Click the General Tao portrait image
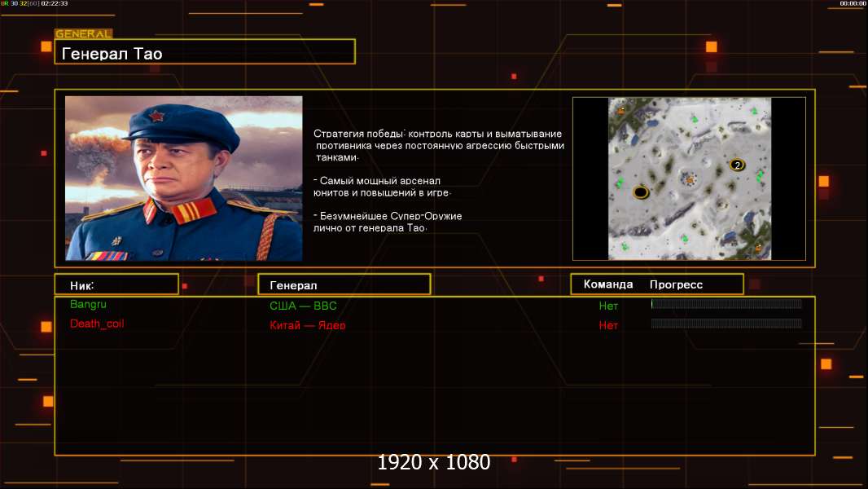This screenshot has width=868, height=489. pos(184,178)
